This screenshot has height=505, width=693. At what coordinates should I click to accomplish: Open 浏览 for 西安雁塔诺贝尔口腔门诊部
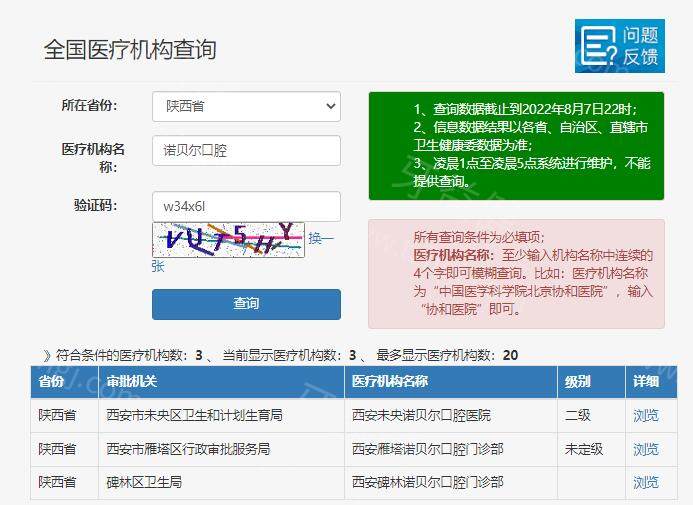[646, 449]
